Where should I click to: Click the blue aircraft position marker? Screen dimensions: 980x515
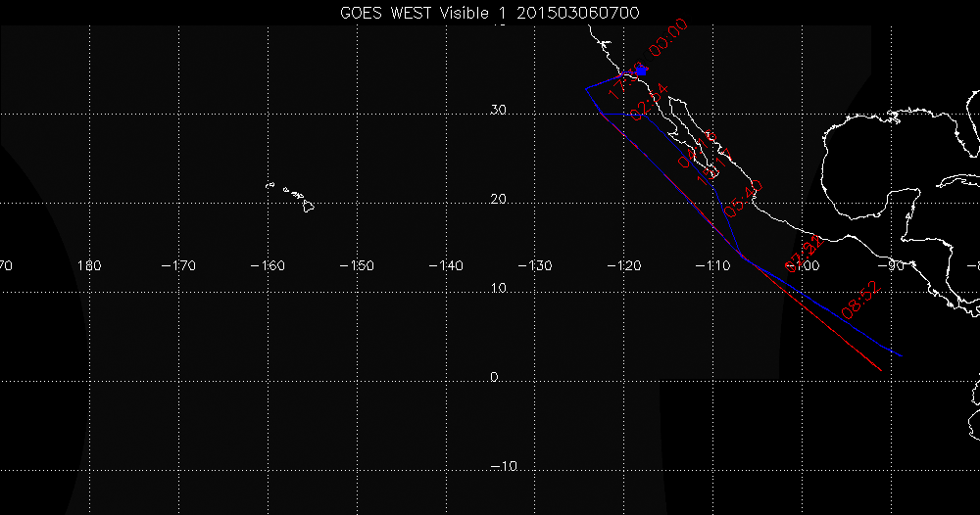point(641,70)
